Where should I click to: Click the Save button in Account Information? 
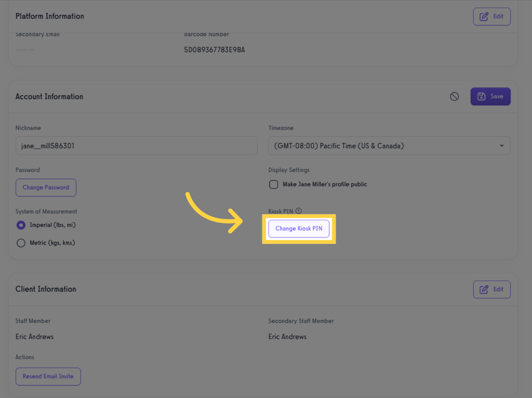(490, 96)
